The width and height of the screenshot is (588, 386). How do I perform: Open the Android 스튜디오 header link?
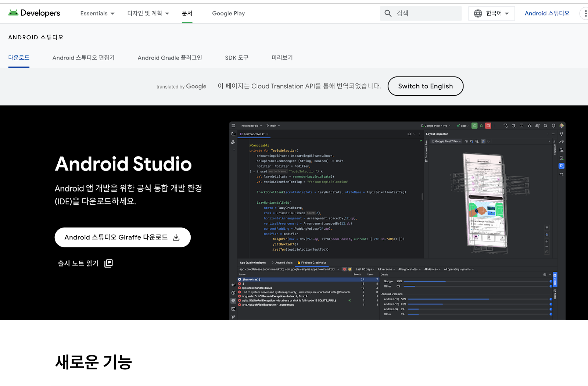[x=547, y=13]
